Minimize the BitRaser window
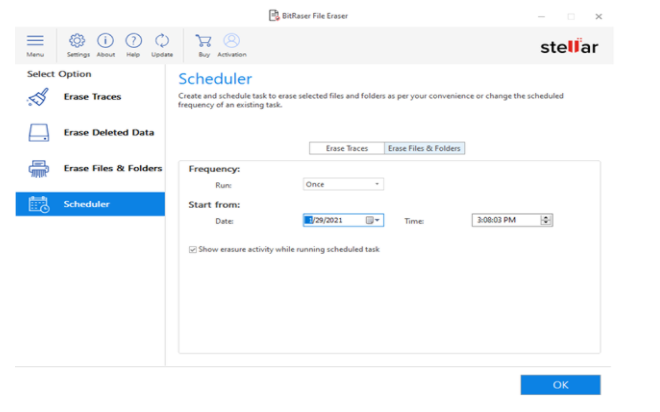 point(541,16)
